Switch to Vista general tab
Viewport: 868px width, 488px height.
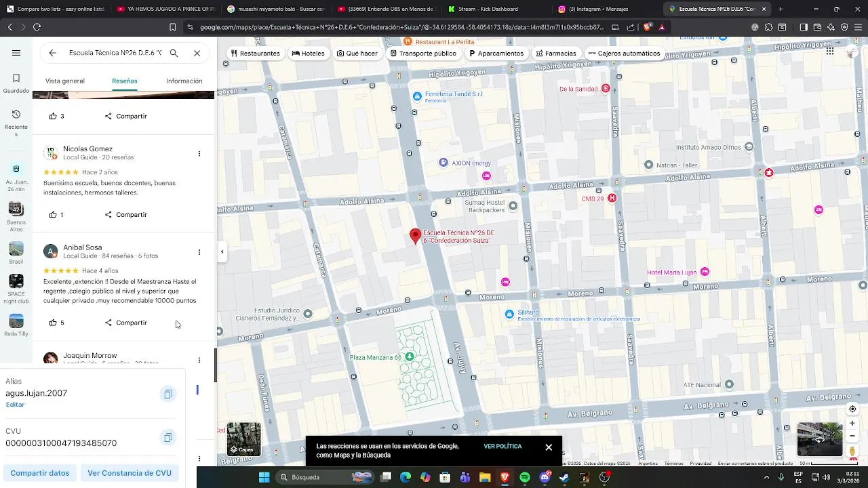(x=65, y=81)
